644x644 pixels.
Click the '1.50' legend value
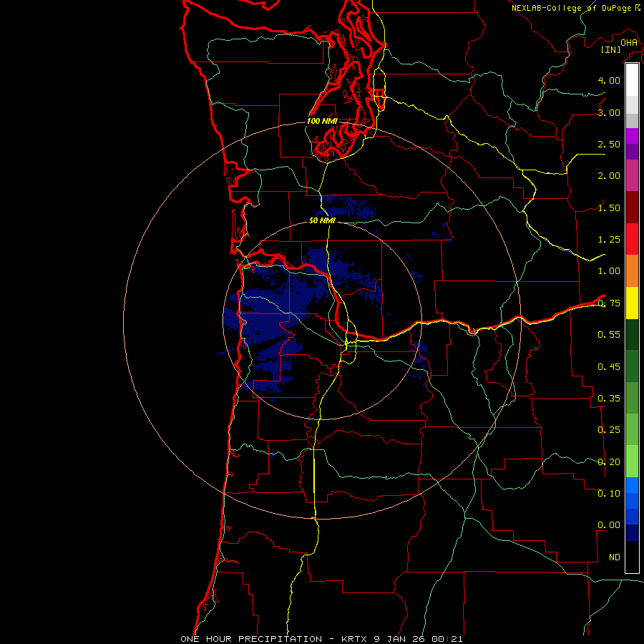point(609,208)
